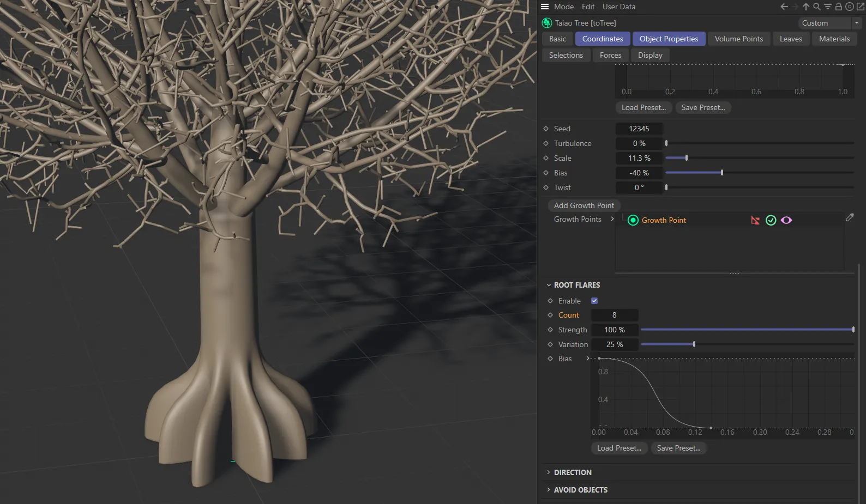Click the circular target mode icon
866x504 pixels.
pyautogui.click(x=850, y=7)
